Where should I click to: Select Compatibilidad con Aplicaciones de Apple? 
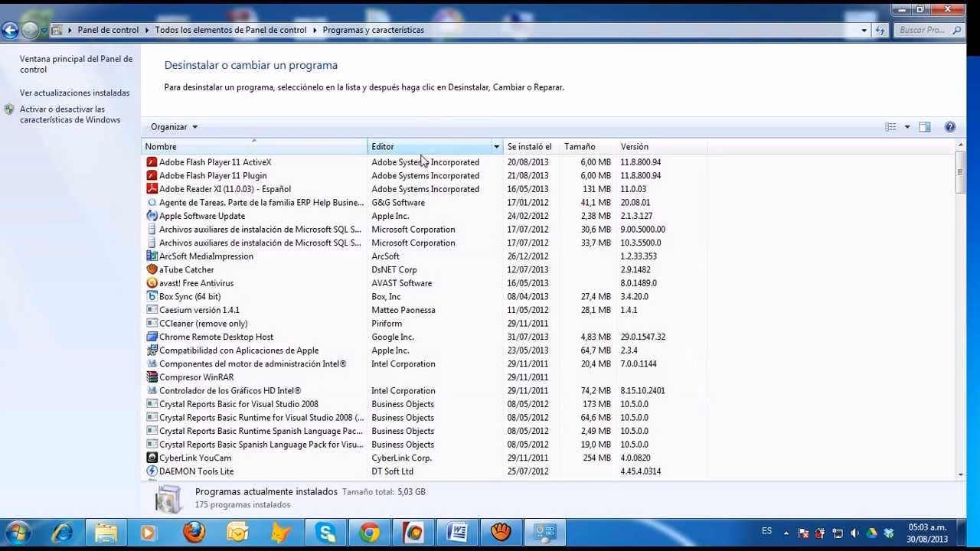pyautogui.click(x=239, y=350)
